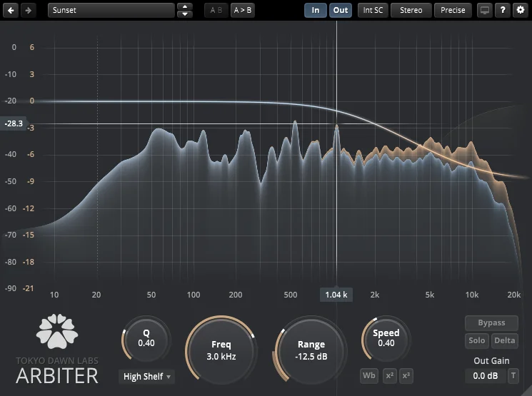Enable the x³ multiplier button

[x=406, y=375]
